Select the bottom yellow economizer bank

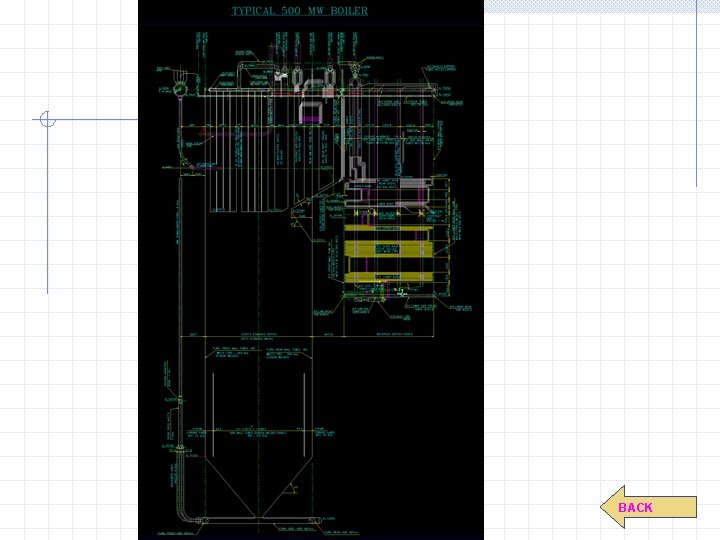click(388, 277)
